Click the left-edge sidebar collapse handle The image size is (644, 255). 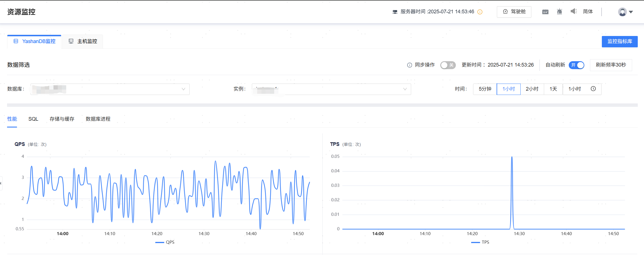pos(1,183)
